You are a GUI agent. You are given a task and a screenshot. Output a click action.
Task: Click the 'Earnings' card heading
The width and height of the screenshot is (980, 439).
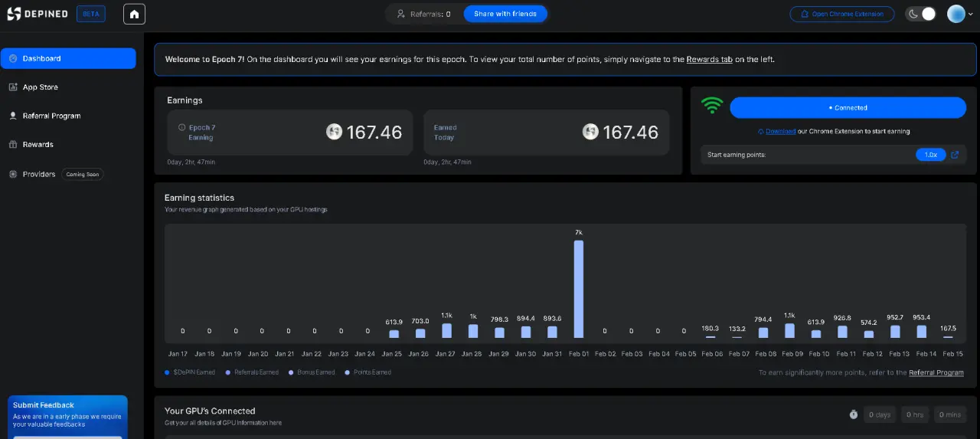pos(185,100)
